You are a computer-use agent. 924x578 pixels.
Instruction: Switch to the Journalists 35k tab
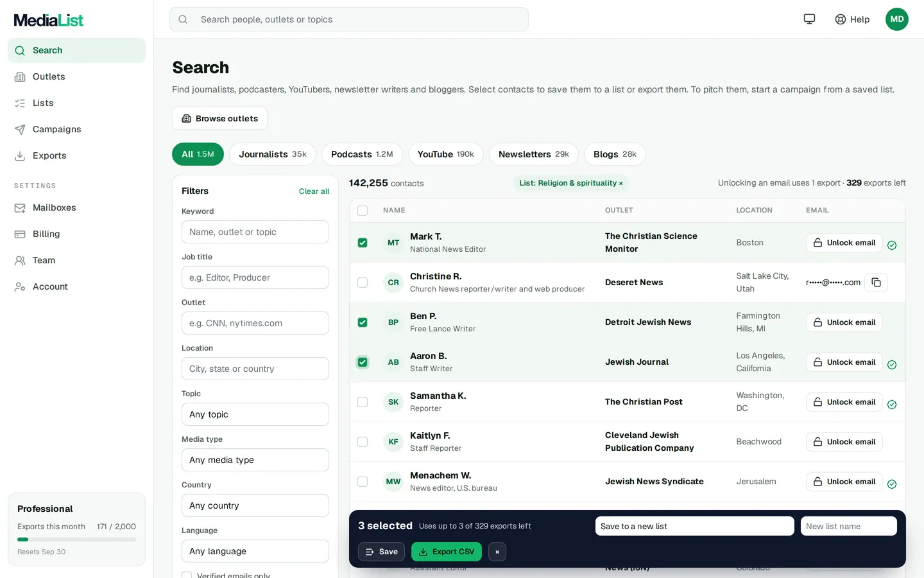pyautogui.click(x=273, y=154)
